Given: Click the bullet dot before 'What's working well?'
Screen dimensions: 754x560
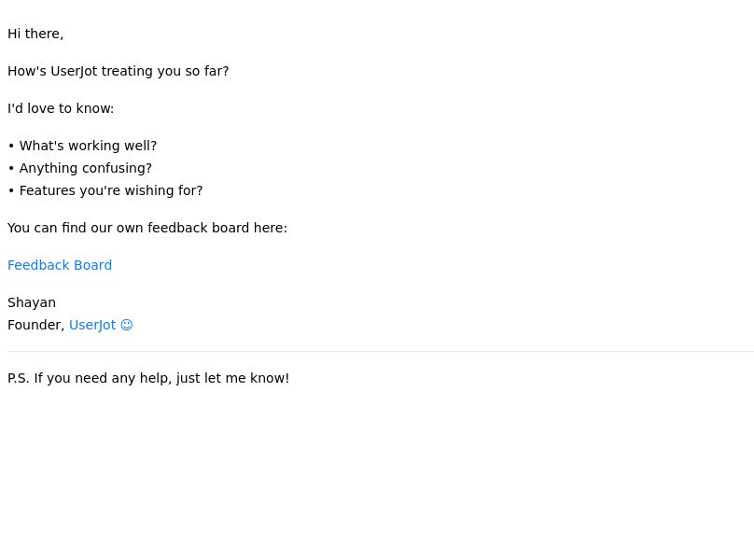Looking at the screenshot, I should [11, 146].
